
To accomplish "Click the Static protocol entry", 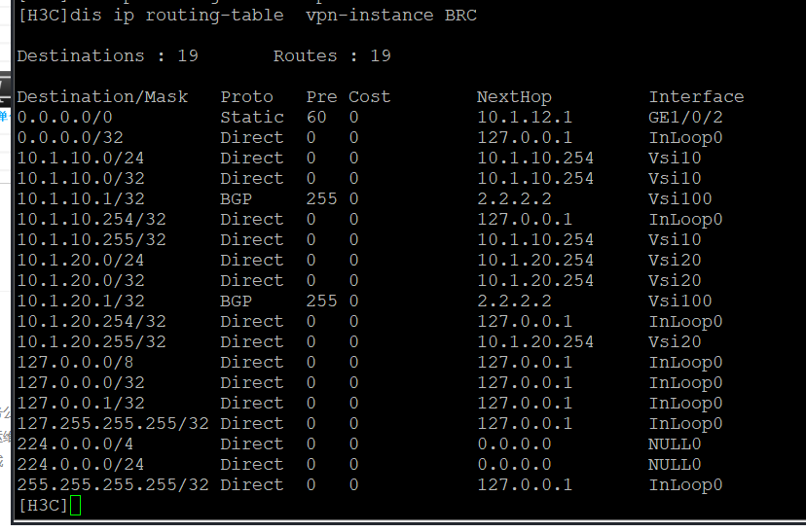I will [252, 118].
